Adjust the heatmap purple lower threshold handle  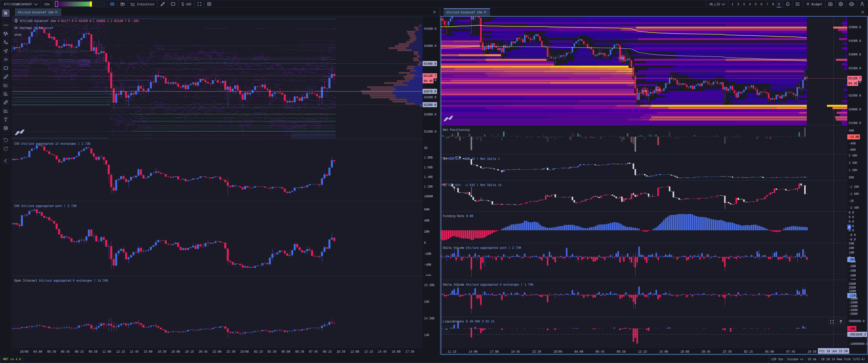57,4
